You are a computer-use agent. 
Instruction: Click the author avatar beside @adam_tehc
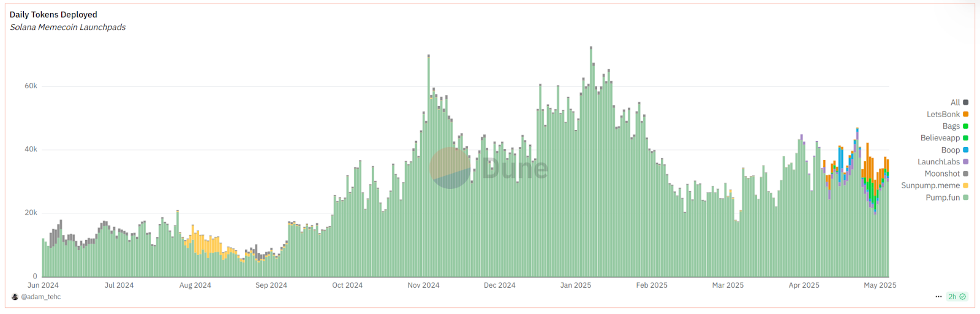point(15,297)
